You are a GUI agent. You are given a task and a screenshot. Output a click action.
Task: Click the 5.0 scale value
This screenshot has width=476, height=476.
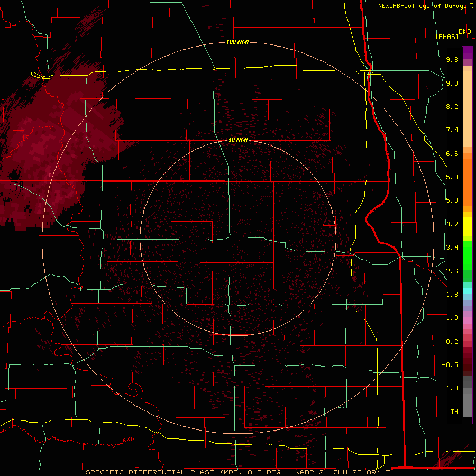click(x=452, y=200)
